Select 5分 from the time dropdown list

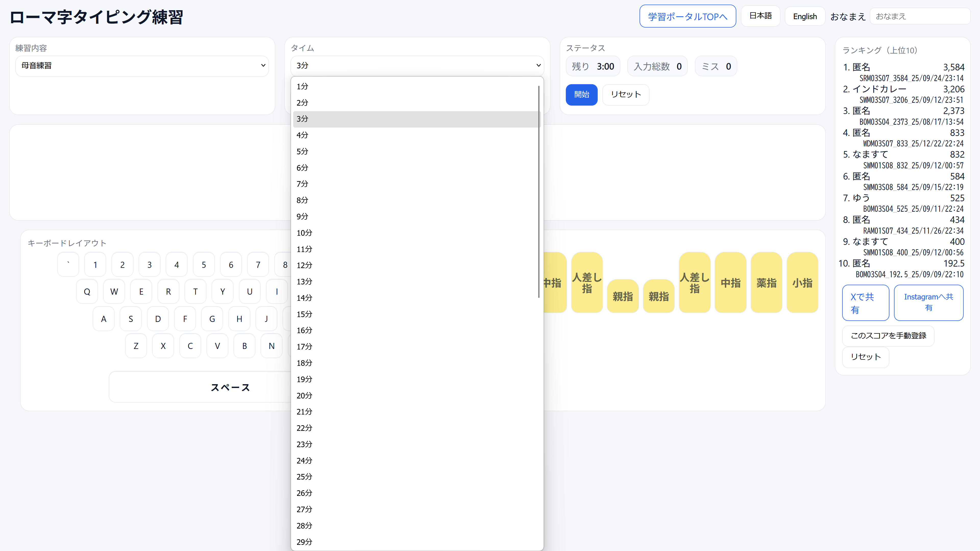point(302,151)
